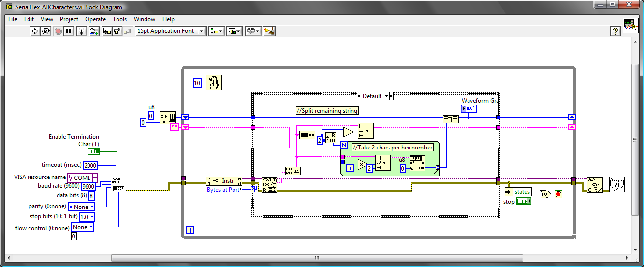Click the Context Help question mark button
This screenshot has height=267, width=644.
click(615, 31)
